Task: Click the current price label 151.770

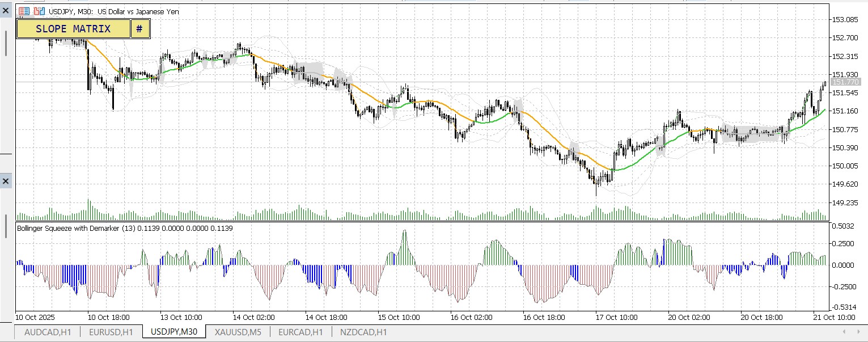Action: pos(845,82)
